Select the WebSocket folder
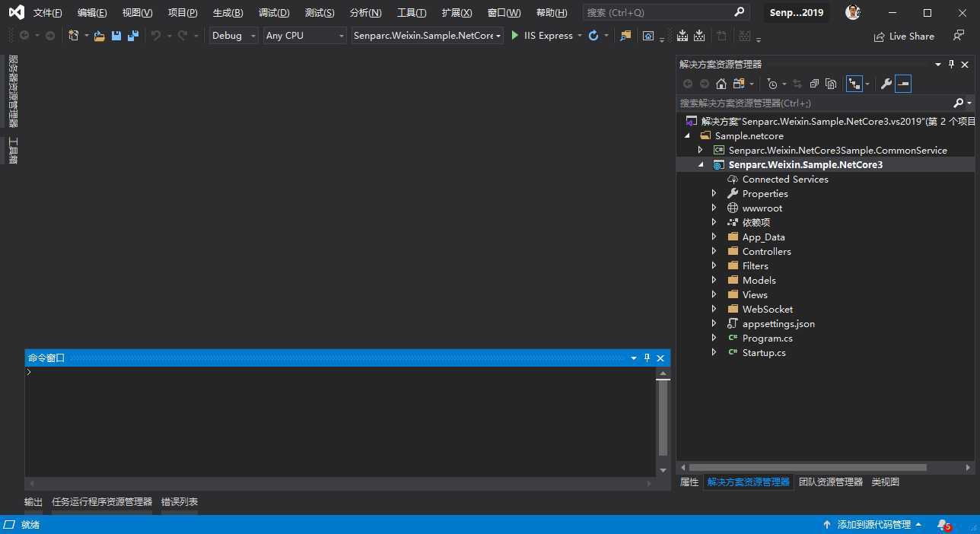This screenshot has height=534, width=980. (768, 310)
